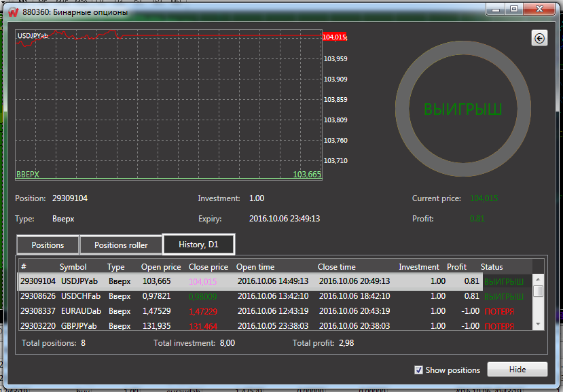Sort history by the Symbol column header
The image size is (563, 392).
click(73, 267)
